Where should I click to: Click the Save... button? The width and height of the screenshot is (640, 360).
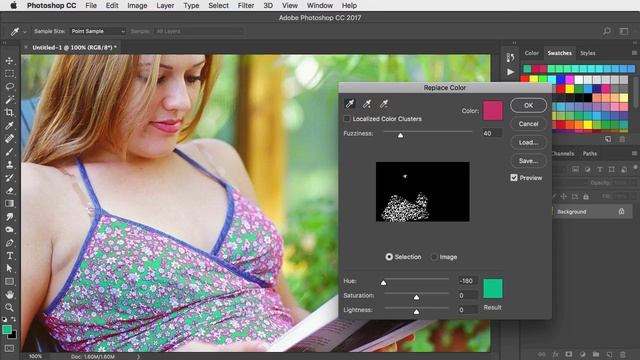click(x=529, y=161)
